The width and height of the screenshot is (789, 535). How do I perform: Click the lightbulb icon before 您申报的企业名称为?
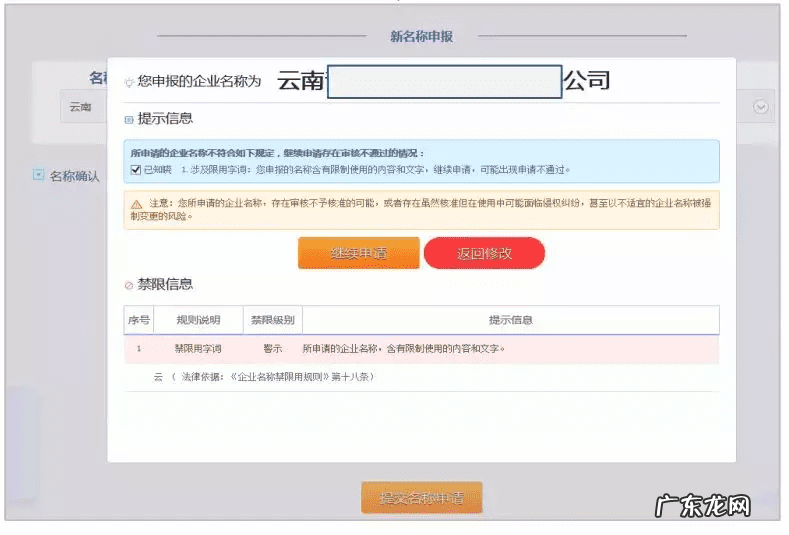(x=129, y=83)
